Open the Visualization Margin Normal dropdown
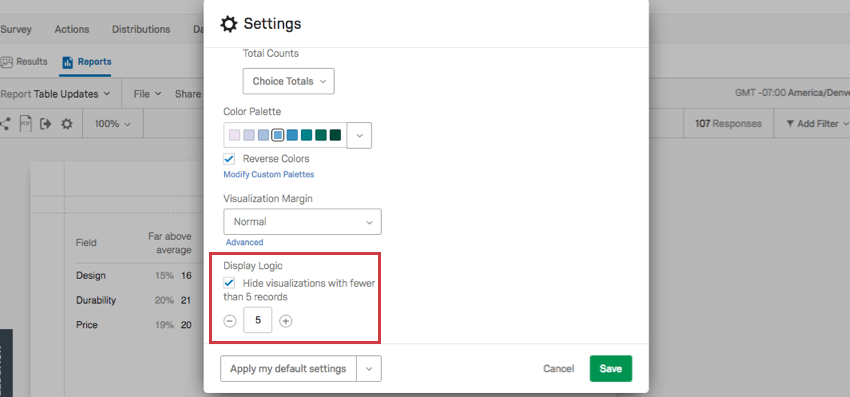This screenshot has width=850, height=397. click(302, 222)
